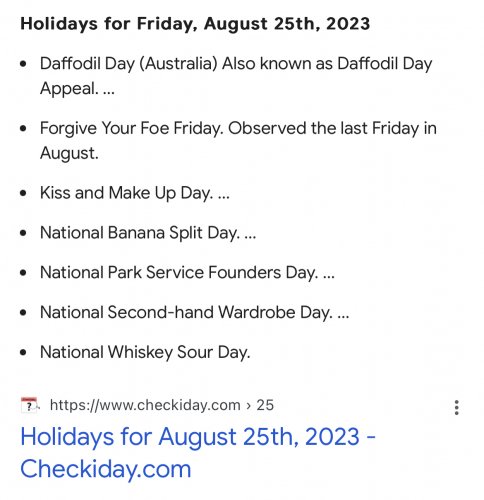
Task: Select the Forgive Your Foe Friday entry
Action: click(238, 141)
